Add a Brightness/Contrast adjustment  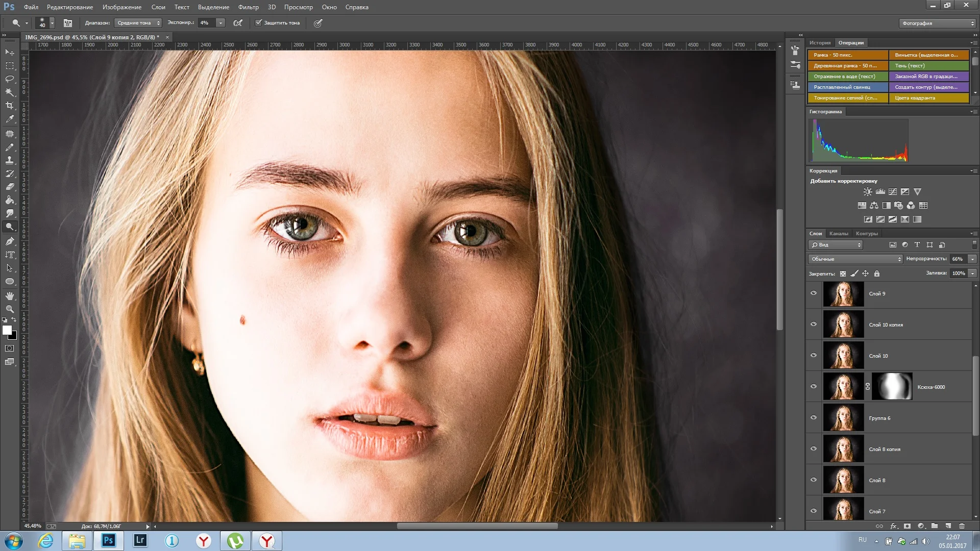coord(868,192)
